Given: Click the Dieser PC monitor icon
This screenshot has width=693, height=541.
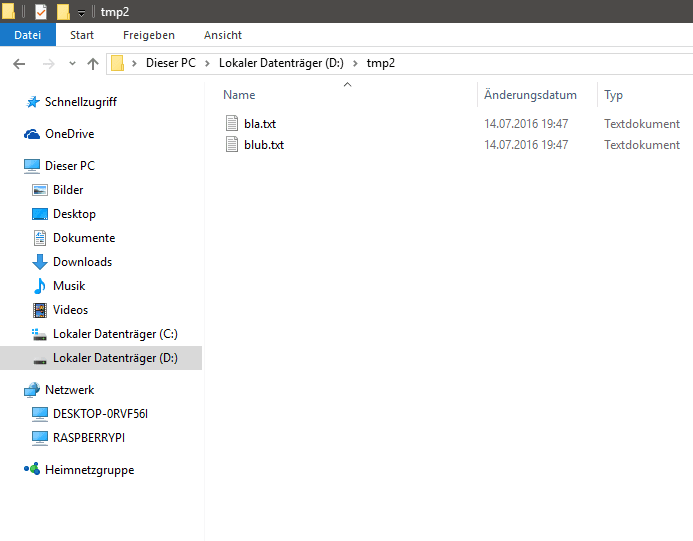Looking at the screenshot, I should pos(32,166).
